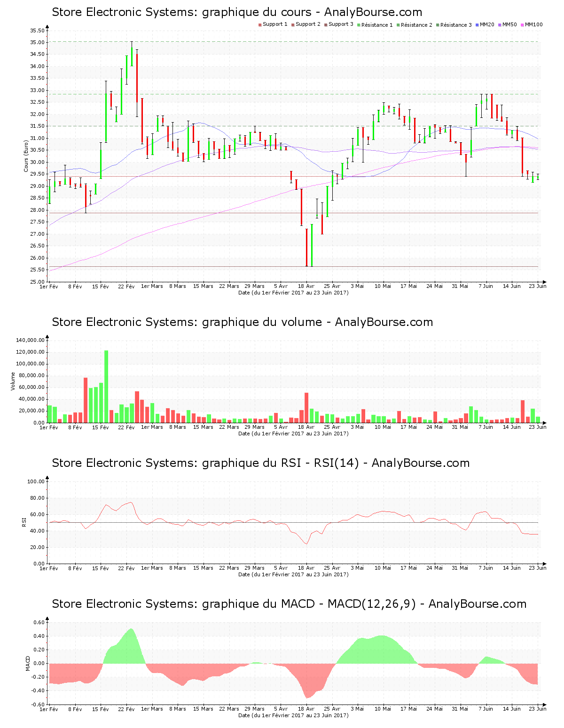
Task: Click '14 Juin' date under RSI chart
Action: (512, 568)
